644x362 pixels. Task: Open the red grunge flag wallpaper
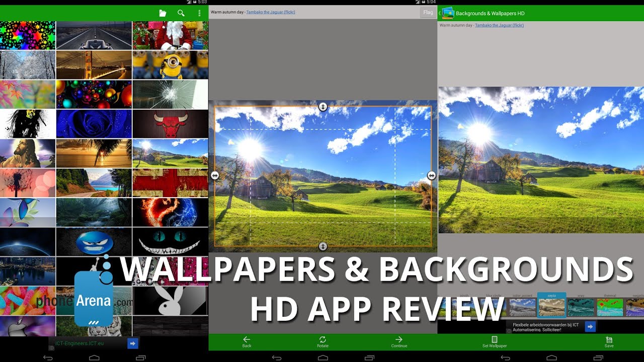pos(170,183)
